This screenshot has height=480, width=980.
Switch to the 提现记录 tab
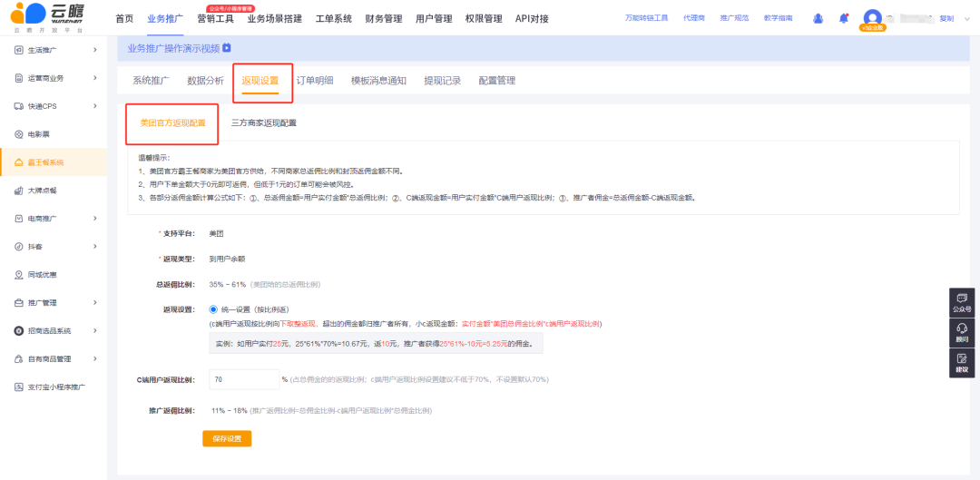(443, 81)
